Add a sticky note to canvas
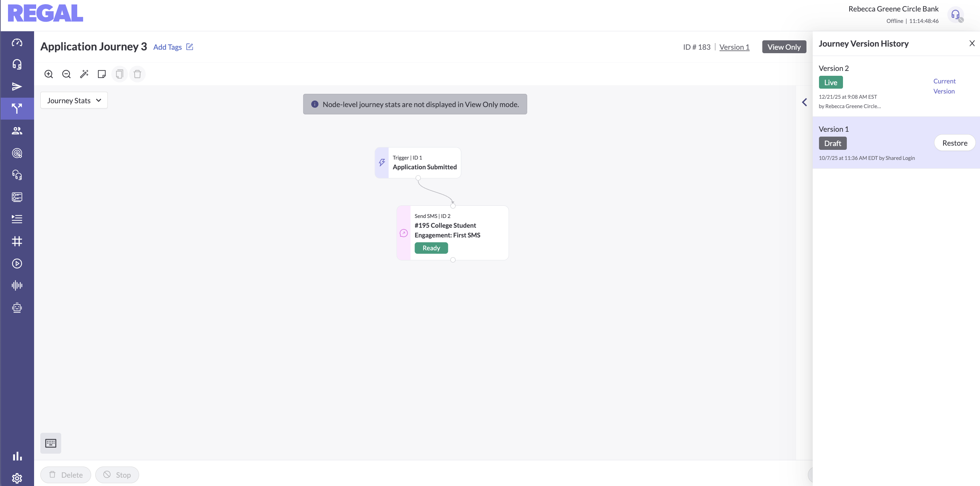The image size is (980, 486). tap(102, 74)
